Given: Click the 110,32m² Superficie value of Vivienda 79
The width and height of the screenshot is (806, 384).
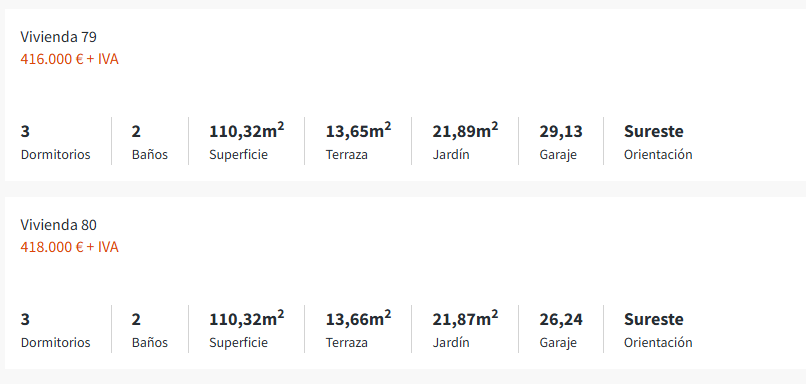Looking at the screenshot, I should [x=247, y=131].
